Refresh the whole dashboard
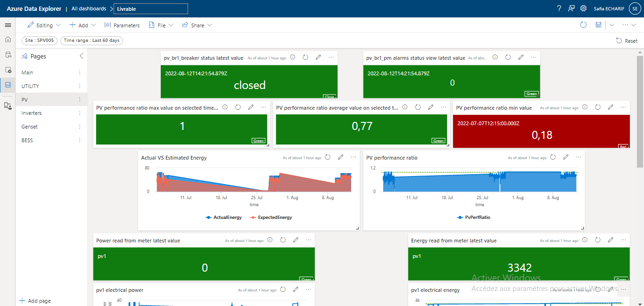This screenshot has height=306, width=644. (x=583, y=25)
